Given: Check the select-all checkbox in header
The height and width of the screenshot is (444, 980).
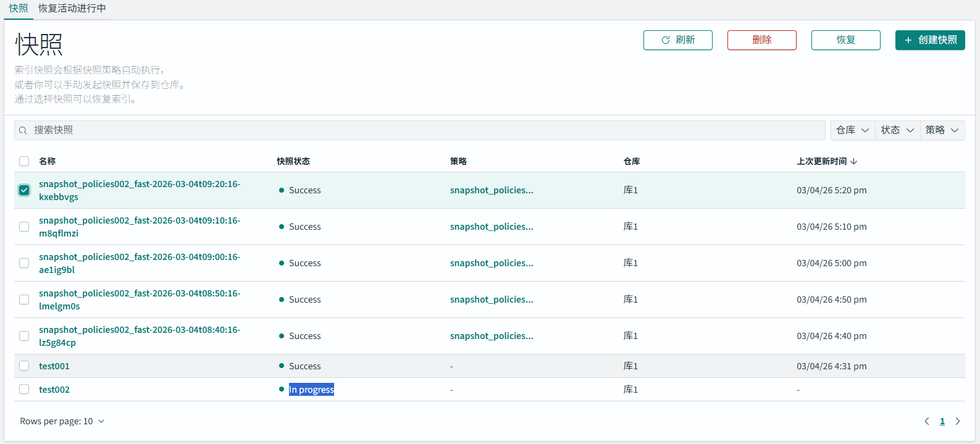Looking at the screenshot, I should point(24,161).
